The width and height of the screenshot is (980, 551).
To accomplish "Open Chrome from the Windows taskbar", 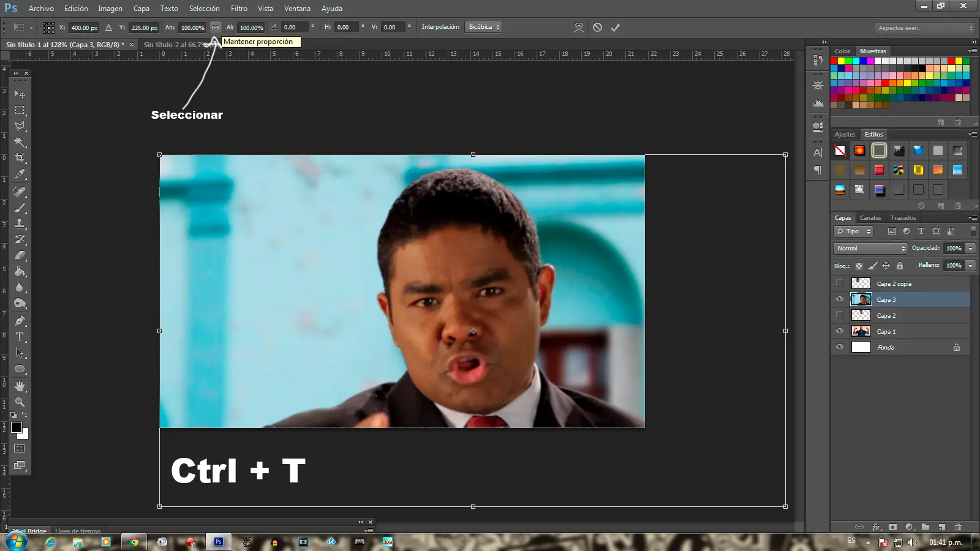I will click(x=134, y=542).
